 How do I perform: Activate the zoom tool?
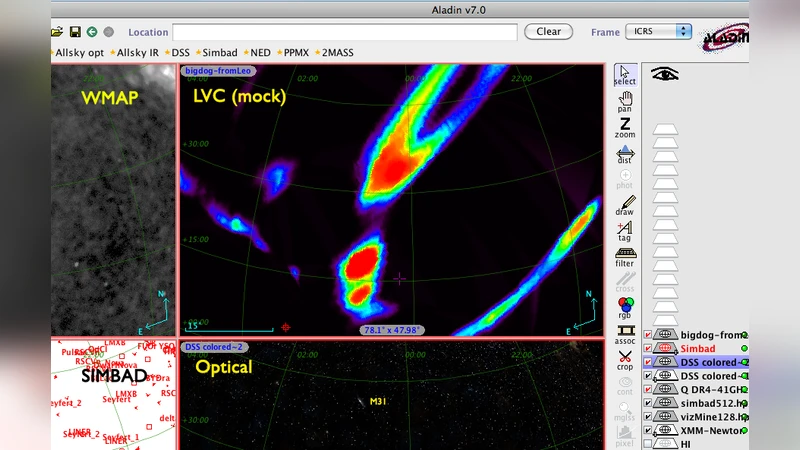(x=625, y=125)
